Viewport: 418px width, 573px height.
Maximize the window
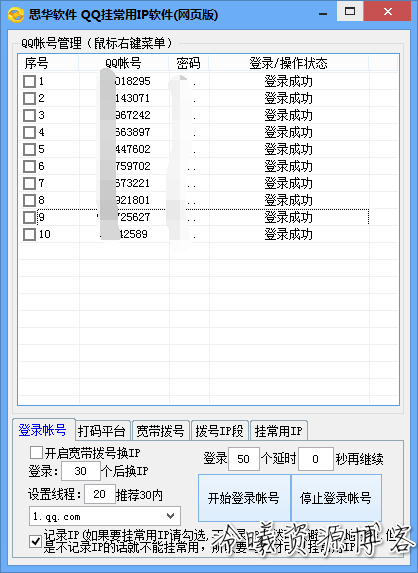(x=350, y=11)
